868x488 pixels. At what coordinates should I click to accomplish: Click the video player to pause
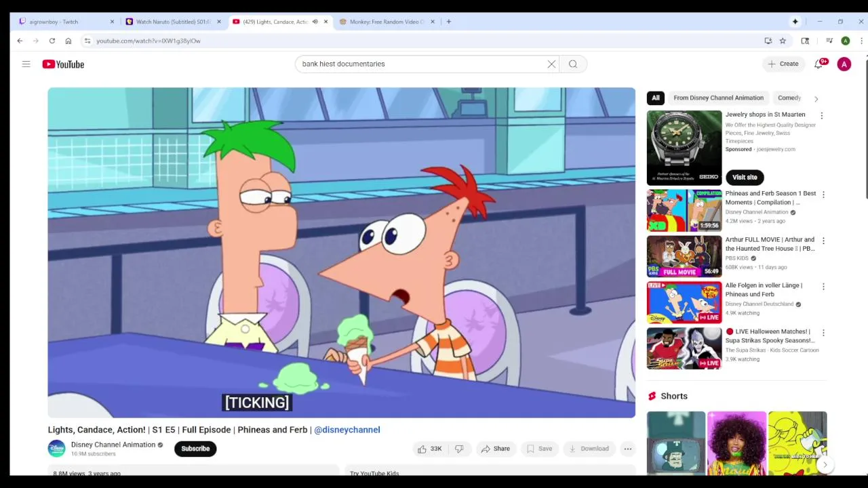(x=342, y=252)
